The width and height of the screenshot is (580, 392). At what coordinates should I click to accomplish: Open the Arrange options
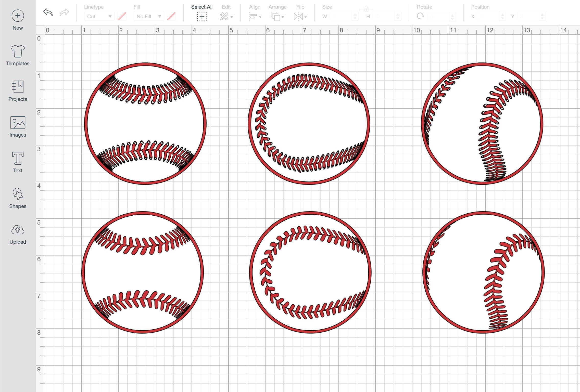(x=277, y=16)
